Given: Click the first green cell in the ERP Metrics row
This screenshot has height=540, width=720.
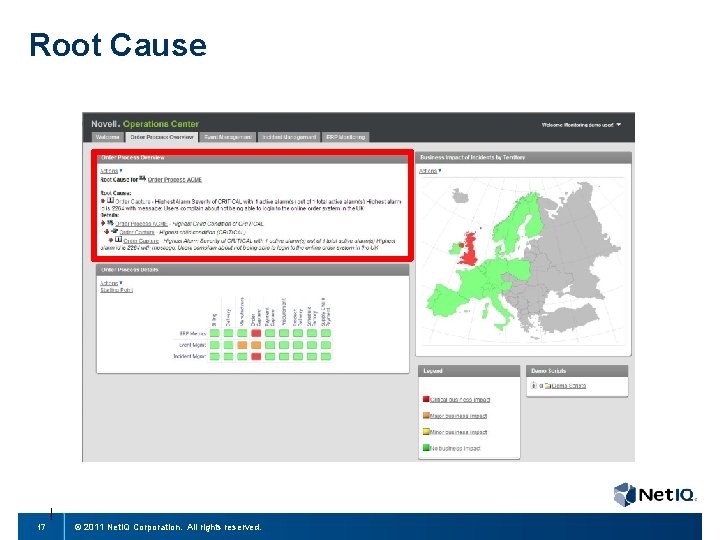Looking at the screenshot, I should tap(214, 333).
